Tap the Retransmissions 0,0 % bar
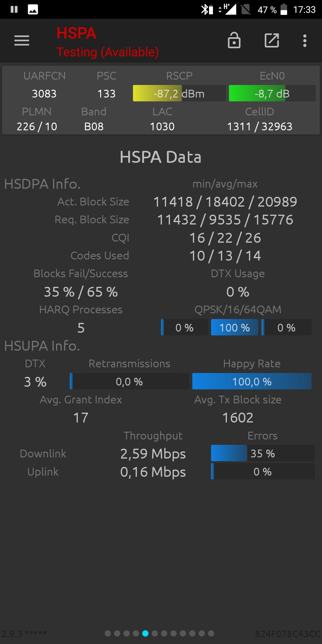This screenshot has height=644, width=322. [129, 381]
